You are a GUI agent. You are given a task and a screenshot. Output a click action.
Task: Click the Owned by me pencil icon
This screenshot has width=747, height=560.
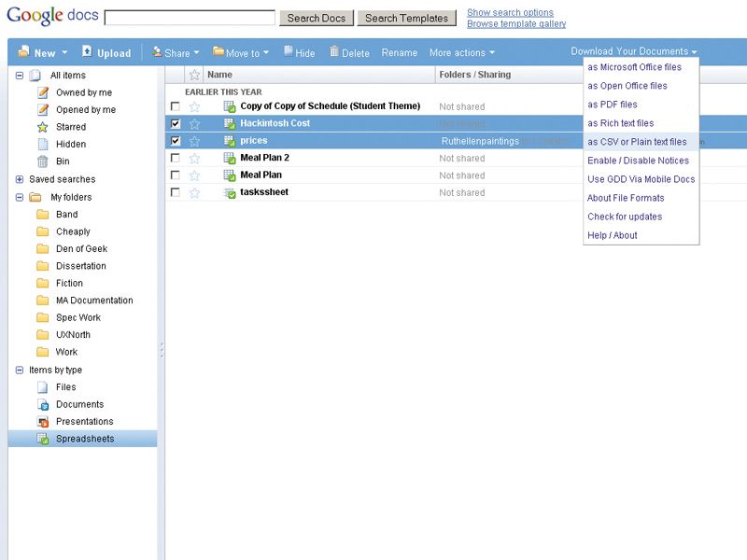(43, 92)
